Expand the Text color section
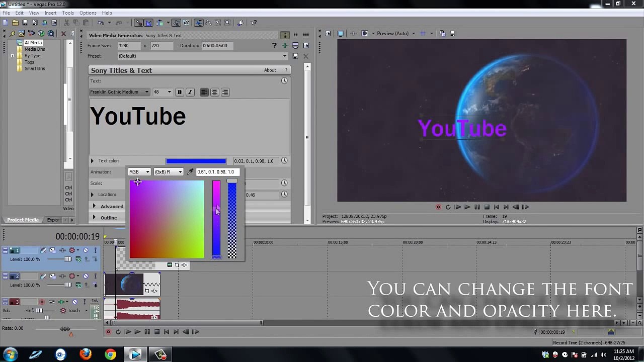The width and height of the screenshot is (644, 362). [x=92, y=161]
